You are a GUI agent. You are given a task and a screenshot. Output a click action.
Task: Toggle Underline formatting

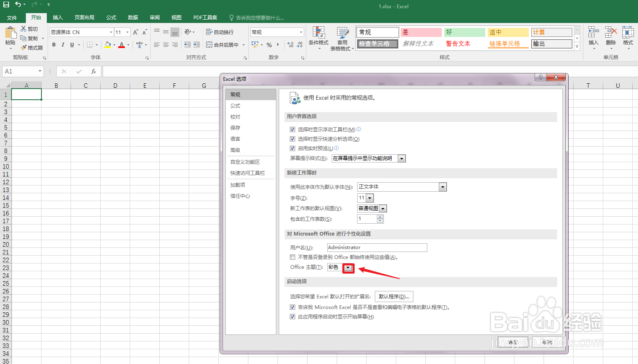pos(72,45)
